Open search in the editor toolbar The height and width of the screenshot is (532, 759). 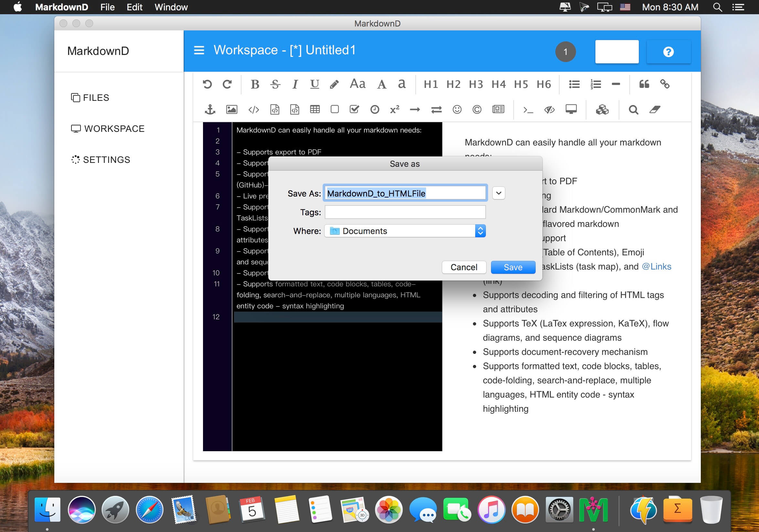[x=633, y=109]
